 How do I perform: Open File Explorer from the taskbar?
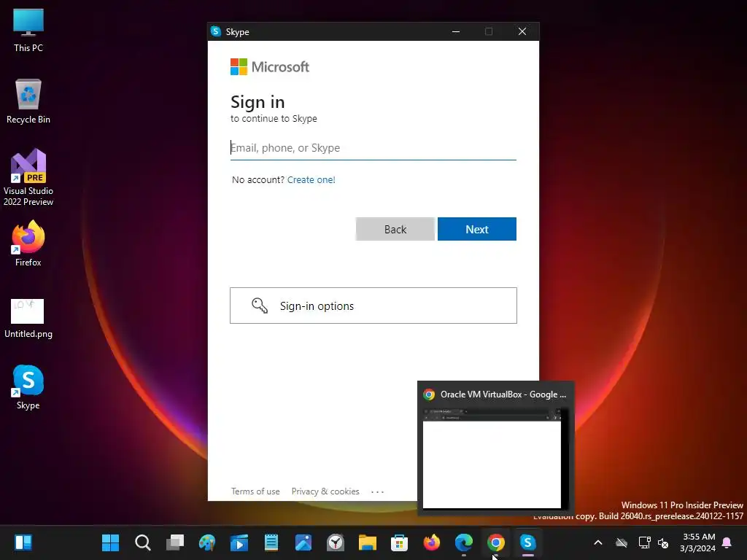point(368,542)
